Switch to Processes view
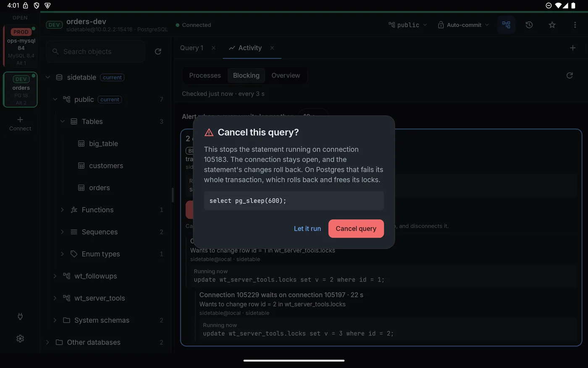This screenshot has width=588, height=368. pos(205,75)
